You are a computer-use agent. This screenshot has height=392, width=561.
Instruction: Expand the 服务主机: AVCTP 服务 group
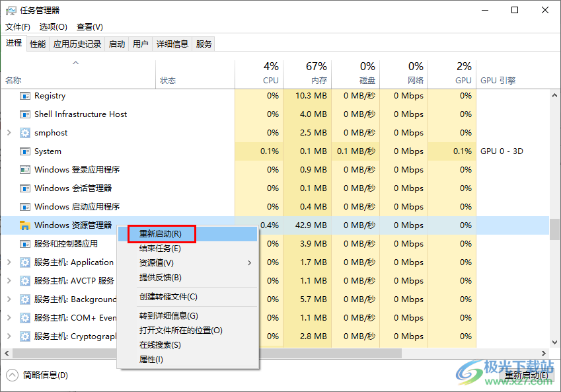click(9, 281)
